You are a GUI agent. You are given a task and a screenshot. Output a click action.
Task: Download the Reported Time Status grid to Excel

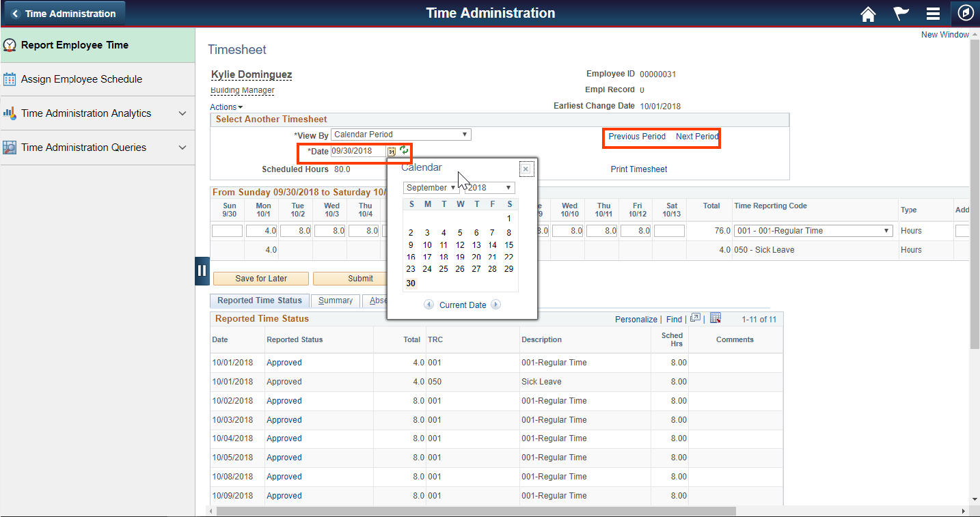click(x=715, y=318)
